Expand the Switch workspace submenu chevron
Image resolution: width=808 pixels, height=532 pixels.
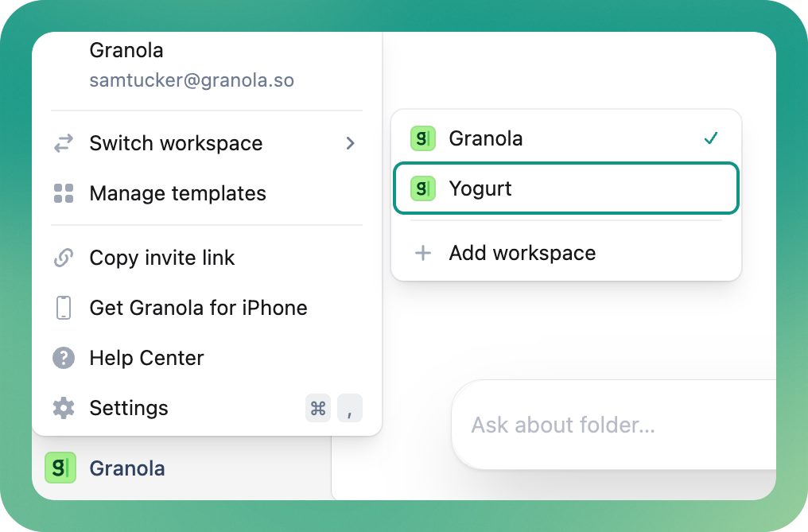[x=351, y=143]
